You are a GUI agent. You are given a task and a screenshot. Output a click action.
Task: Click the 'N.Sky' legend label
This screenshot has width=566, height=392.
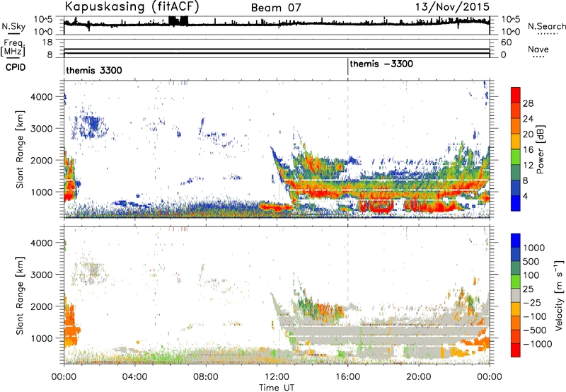pyautogui.click(x=13, y=26)
